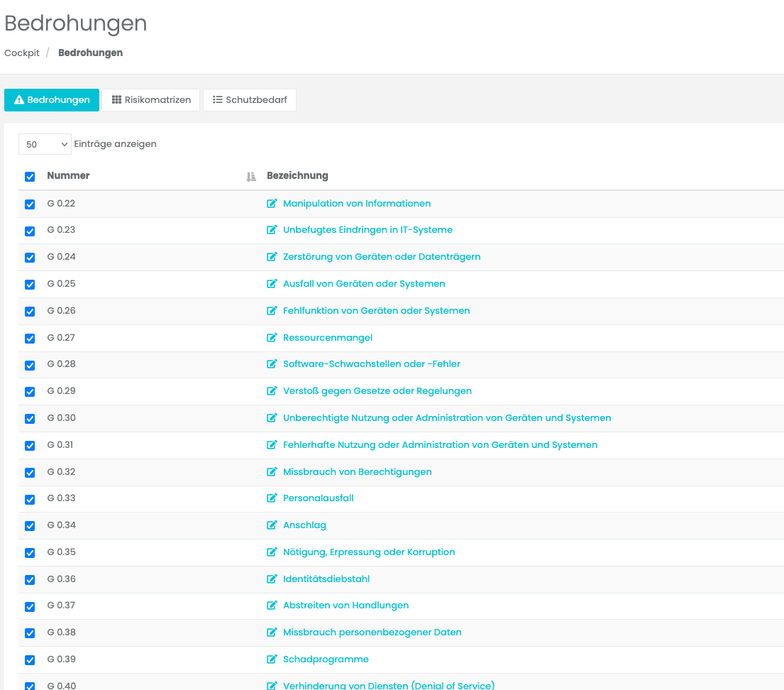The image size is (784, 690).
Task: Open Ressourcenmangel threat link
Action: click(x=328, y=338)
